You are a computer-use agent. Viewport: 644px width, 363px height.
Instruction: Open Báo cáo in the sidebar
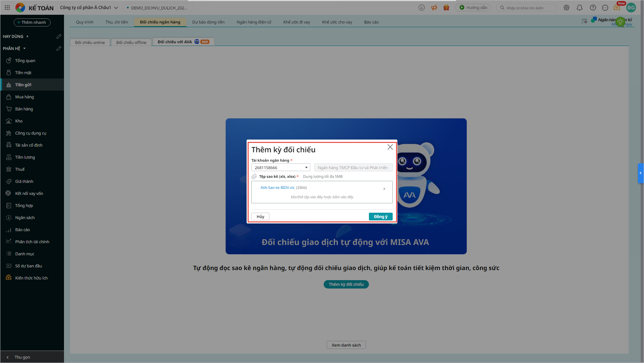[32, 229]
